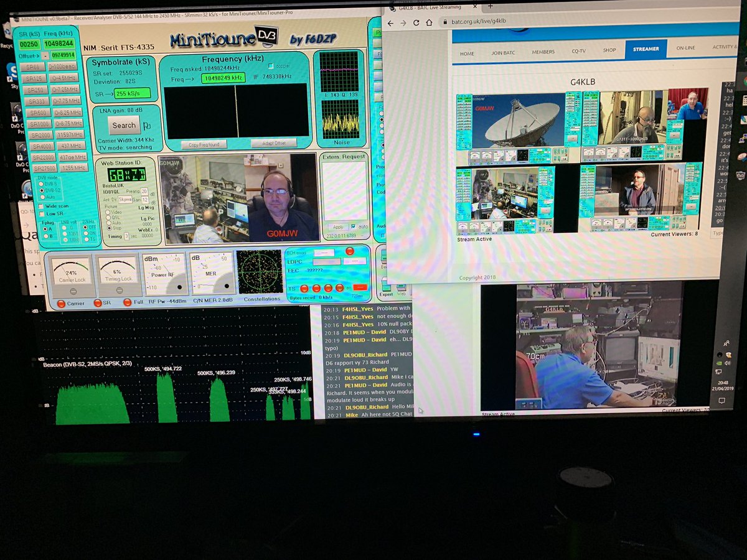Select Picture Video radio option

pos(108,212)
